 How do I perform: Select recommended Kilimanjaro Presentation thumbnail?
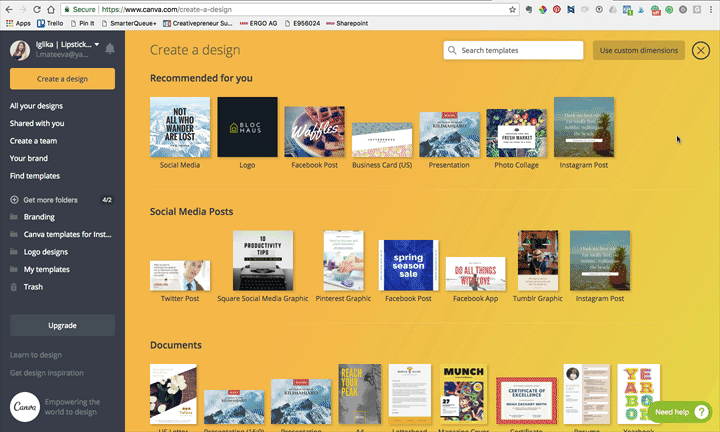[x=449, y=135]
